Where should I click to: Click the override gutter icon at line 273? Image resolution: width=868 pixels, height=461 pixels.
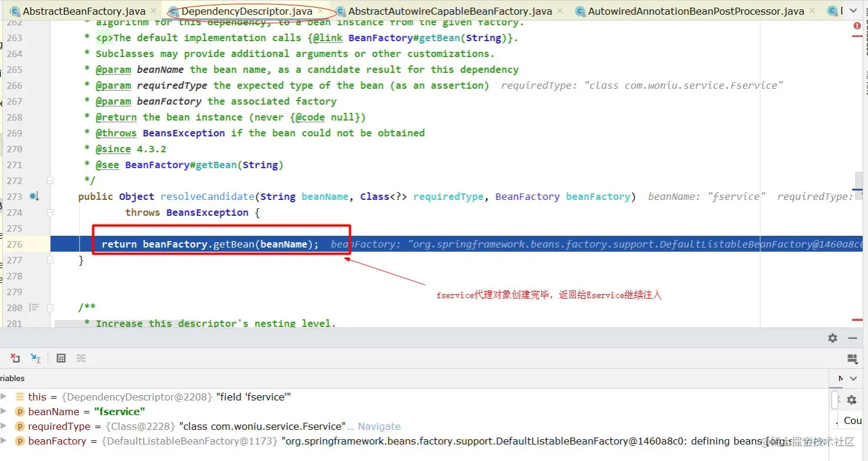pos(34,196)
